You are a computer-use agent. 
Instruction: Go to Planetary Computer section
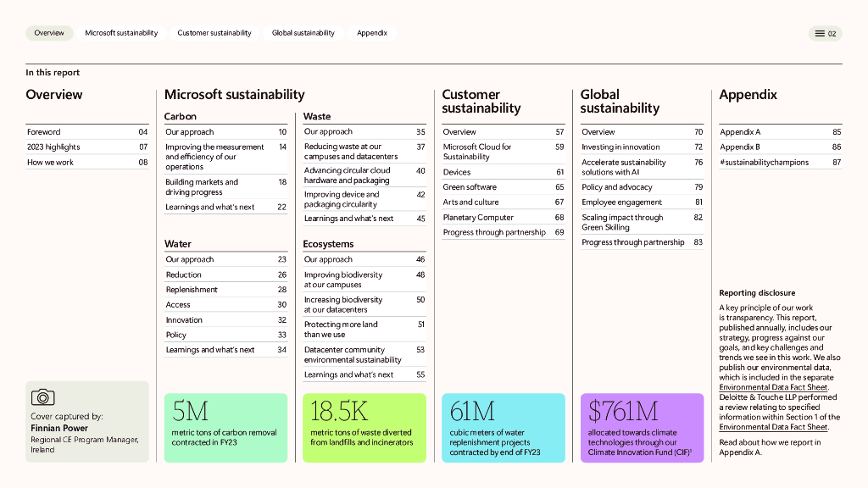coord(478,218)
